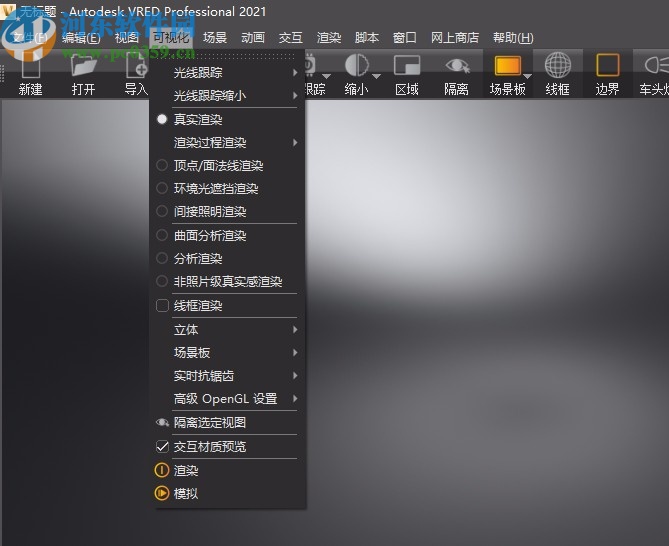Open the 渲染 menu in the menu bar
The width and height of the screenshot is (669, 546).
[x=329, y=38]
